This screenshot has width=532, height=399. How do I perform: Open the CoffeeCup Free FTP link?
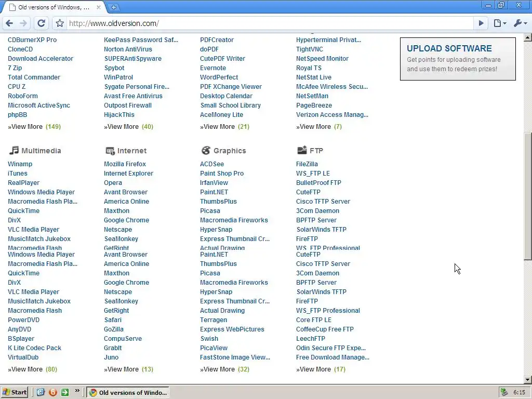[324, 329]
